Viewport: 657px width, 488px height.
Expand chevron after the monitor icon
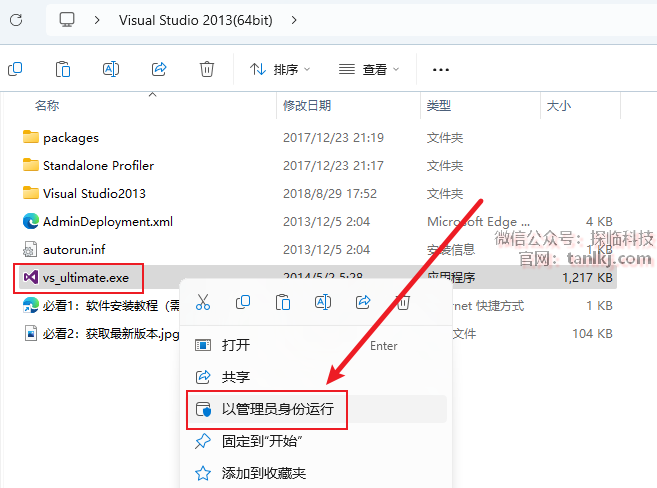coord(97,20)
